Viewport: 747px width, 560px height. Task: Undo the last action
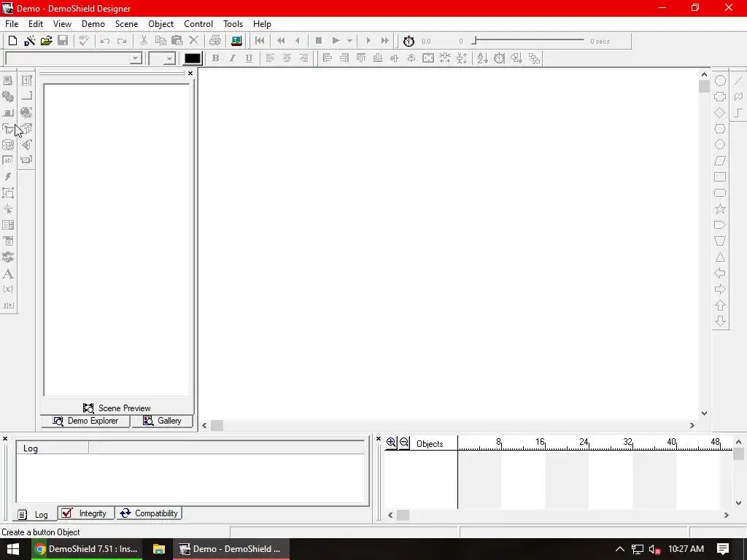[105, 41]
